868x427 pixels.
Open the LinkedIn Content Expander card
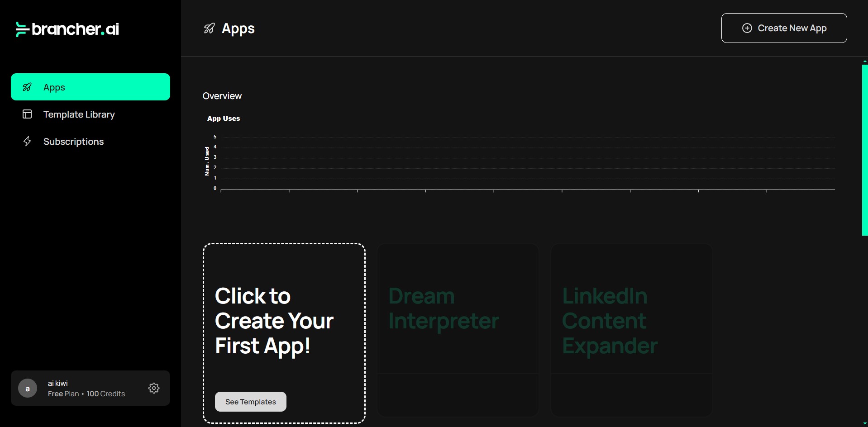tap(632, 330)
